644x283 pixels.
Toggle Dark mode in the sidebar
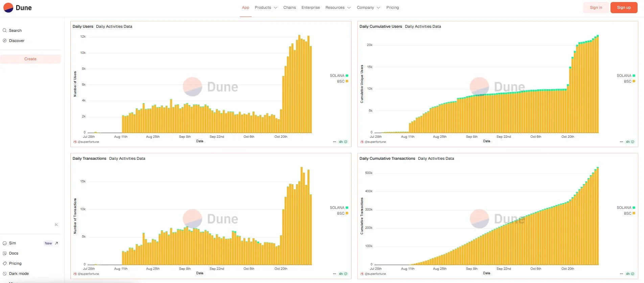click(x=19, y=274)
